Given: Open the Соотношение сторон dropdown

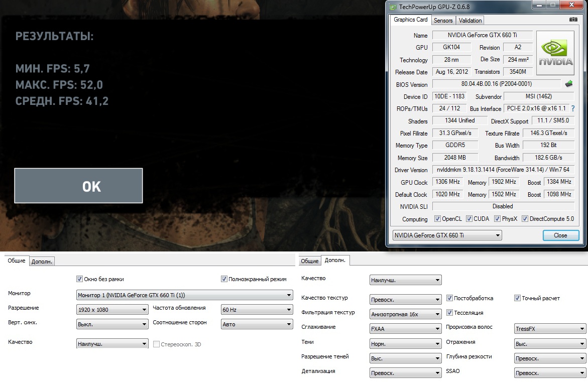Looking at the screenshot, I should point(257,324).
